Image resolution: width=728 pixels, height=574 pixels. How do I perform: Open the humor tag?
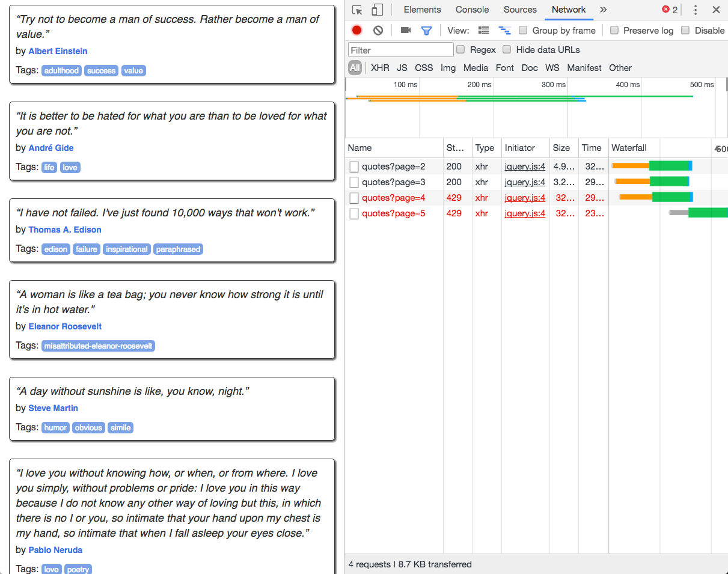point(55,428)
